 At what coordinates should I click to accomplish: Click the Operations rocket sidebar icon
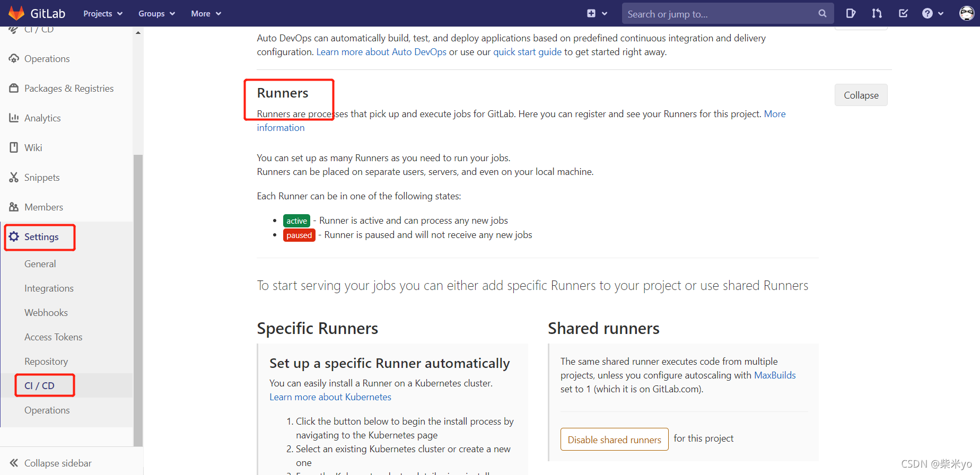coord(14,58)
